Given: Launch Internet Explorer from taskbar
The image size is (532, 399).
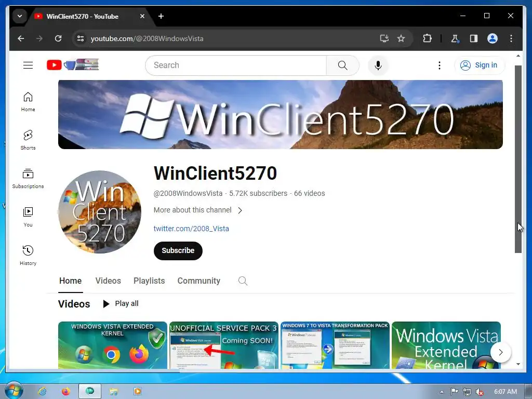Looking at the screenshot, I should pyautogui.click(x=43, y=392).
